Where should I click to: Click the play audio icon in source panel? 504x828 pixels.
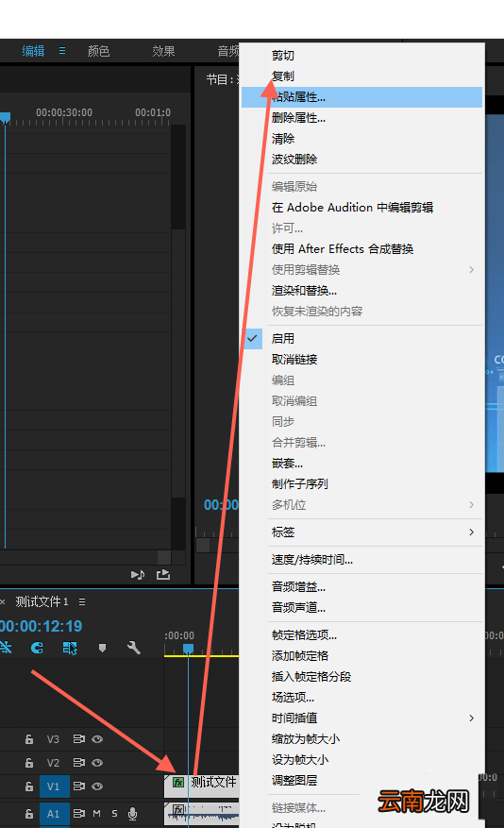click(x=138, y=575)
